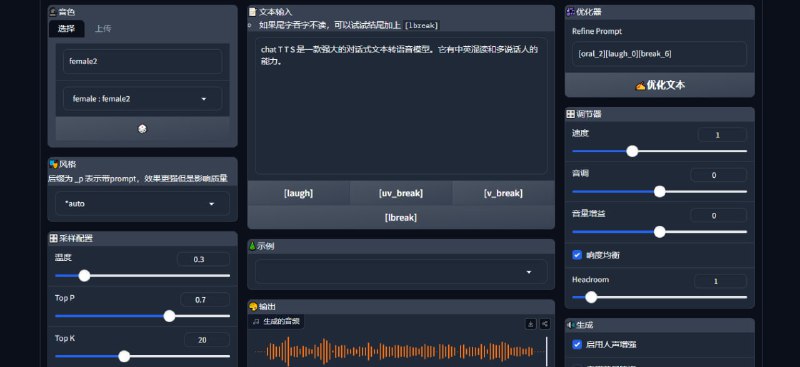Click the female2 voice name field
The width and height of the screenshot is (800, 367).
coord(142,61)
